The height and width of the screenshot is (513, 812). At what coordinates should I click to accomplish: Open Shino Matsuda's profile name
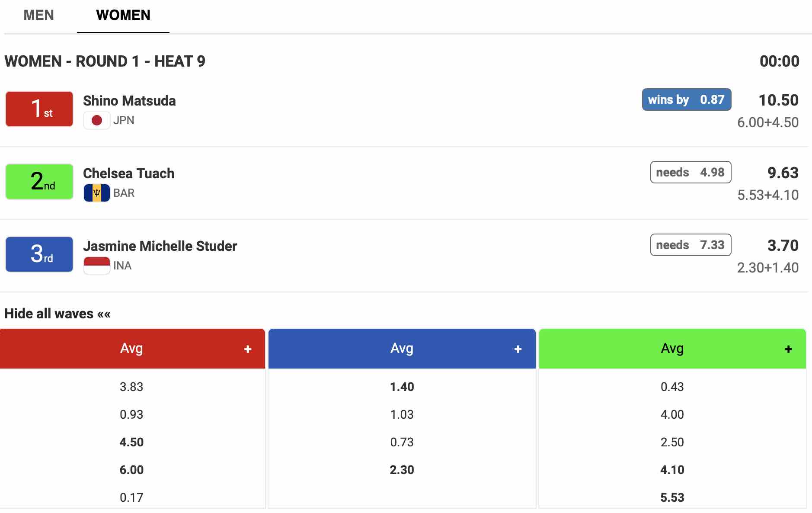[x=129, y=101]
